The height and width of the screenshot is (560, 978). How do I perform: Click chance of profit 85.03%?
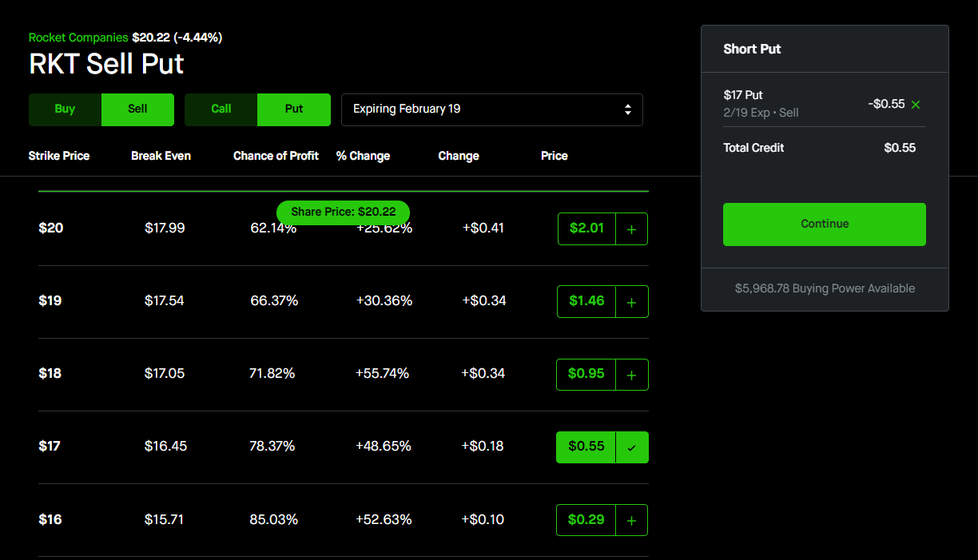tap(274, 520)
